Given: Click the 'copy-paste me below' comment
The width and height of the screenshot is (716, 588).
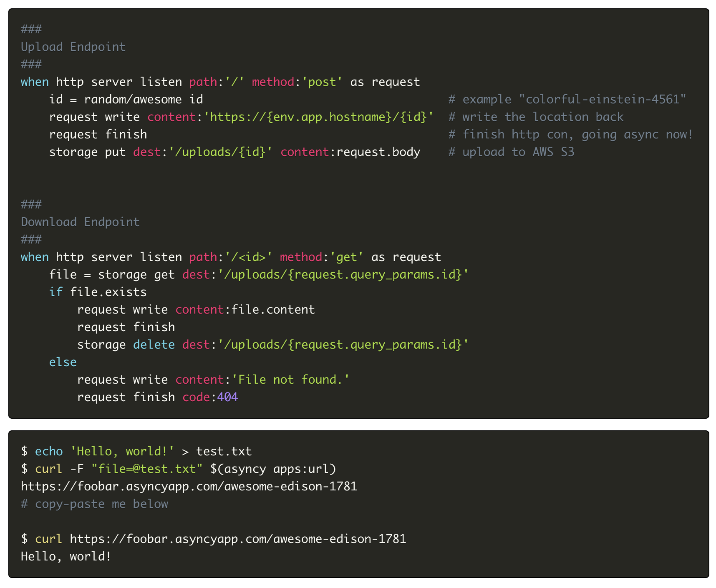Looking at the screenshot, I should tap(95, 504).
